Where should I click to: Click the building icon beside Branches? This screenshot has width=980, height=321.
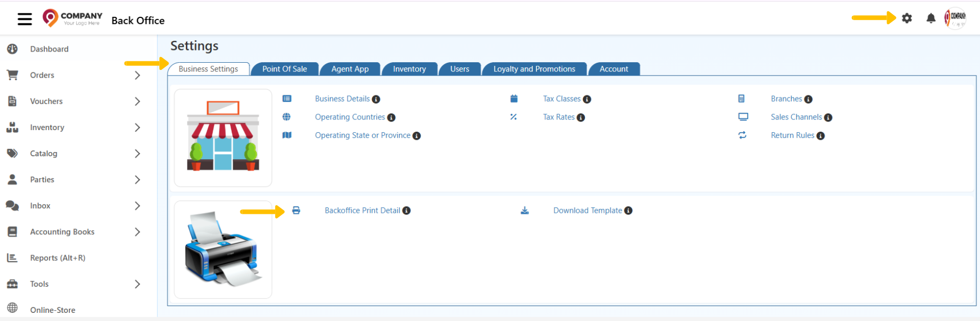click(x=741, y=98)
